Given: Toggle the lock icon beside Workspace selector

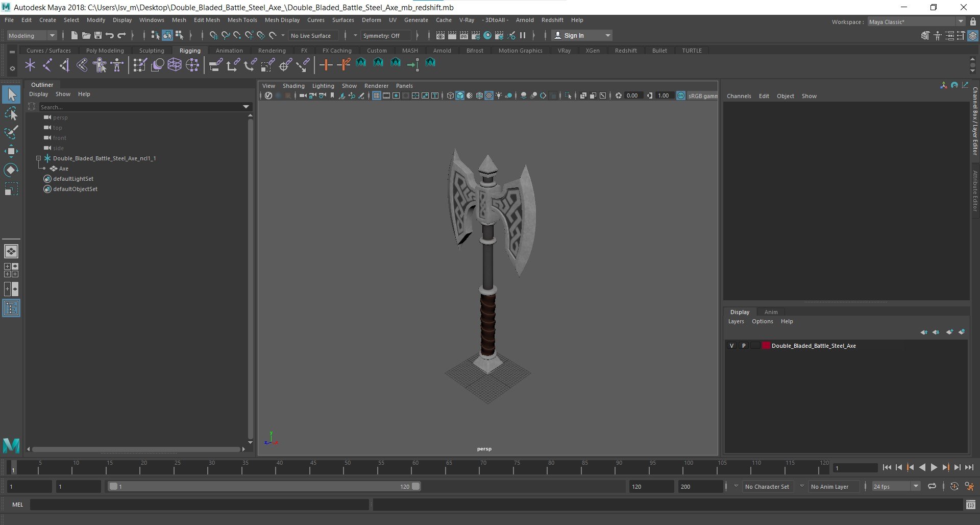Looking at the screenshot, I should click(973, 22).
